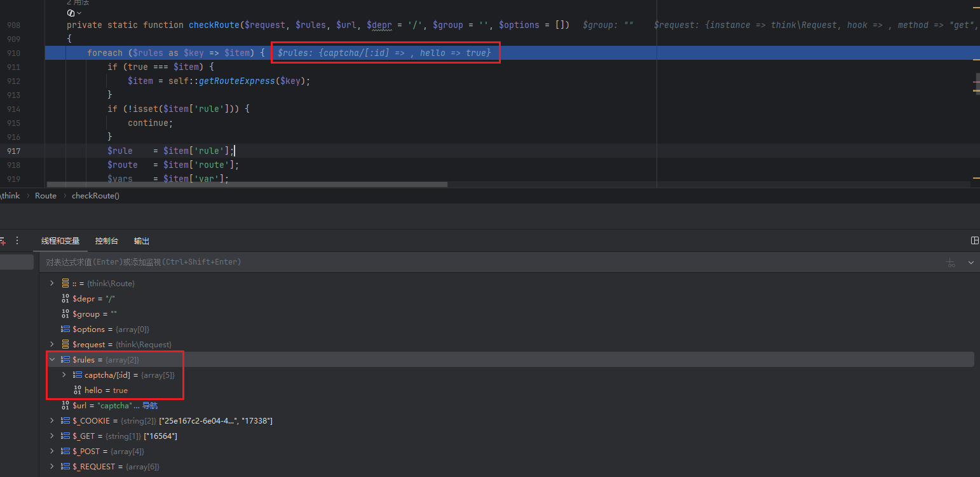980x477 pixels.
Task: Collapse the $rules array node
Action: point(52,359)
